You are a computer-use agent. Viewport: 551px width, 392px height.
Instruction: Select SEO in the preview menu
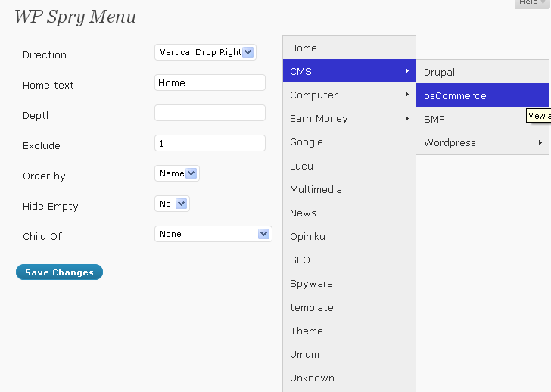point(349,260)
